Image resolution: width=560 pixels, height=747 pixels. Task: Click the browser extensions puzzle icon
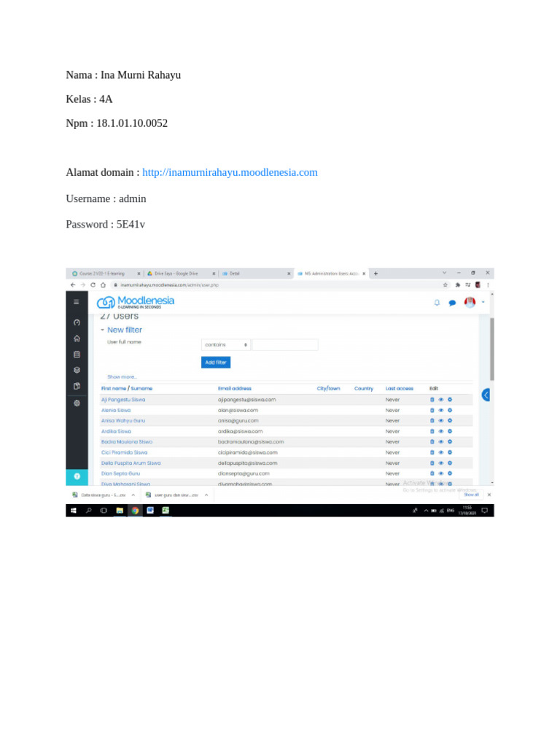[458, 285]
